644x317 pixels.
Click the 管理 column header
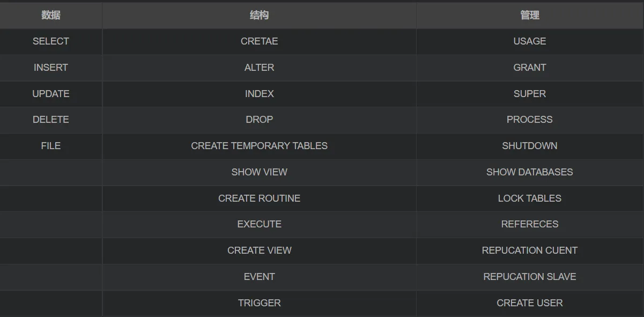coord(529,16)
